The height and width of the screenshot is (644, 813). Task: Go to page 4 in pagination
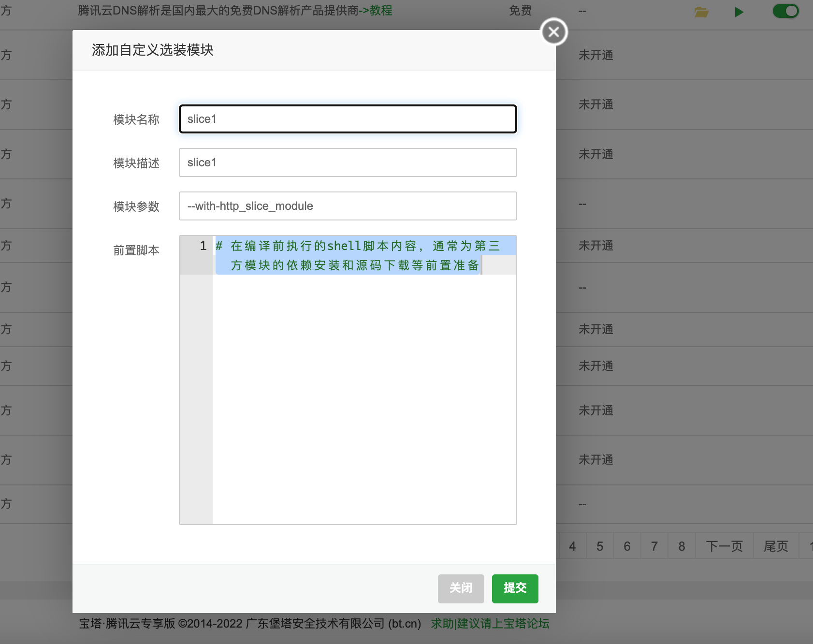[x=572, y=546]
